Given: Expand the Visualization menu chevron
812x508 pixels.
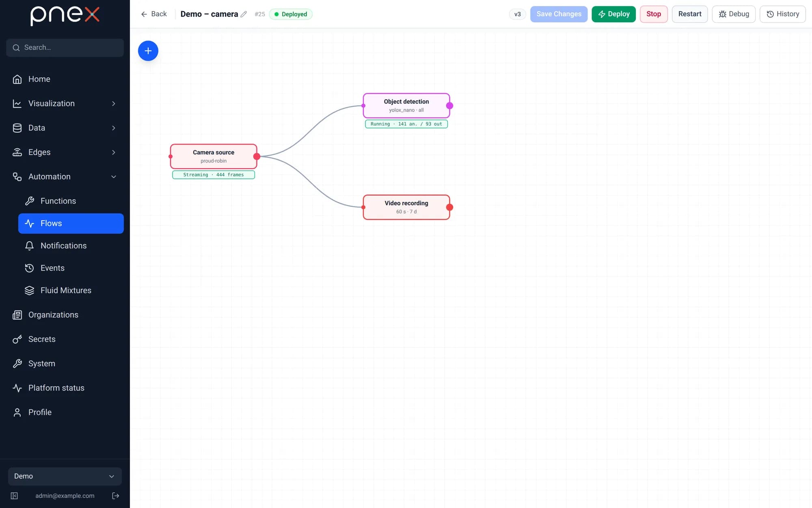Looking at the screenshot, I should point(114,104).
